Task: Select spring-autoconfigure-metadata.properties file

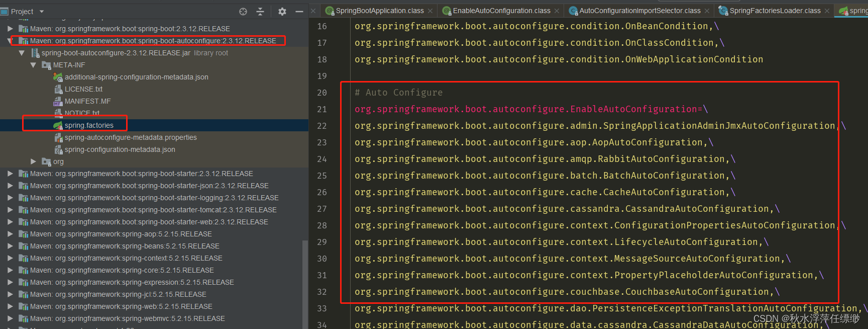Action: (x=131, y=137)
